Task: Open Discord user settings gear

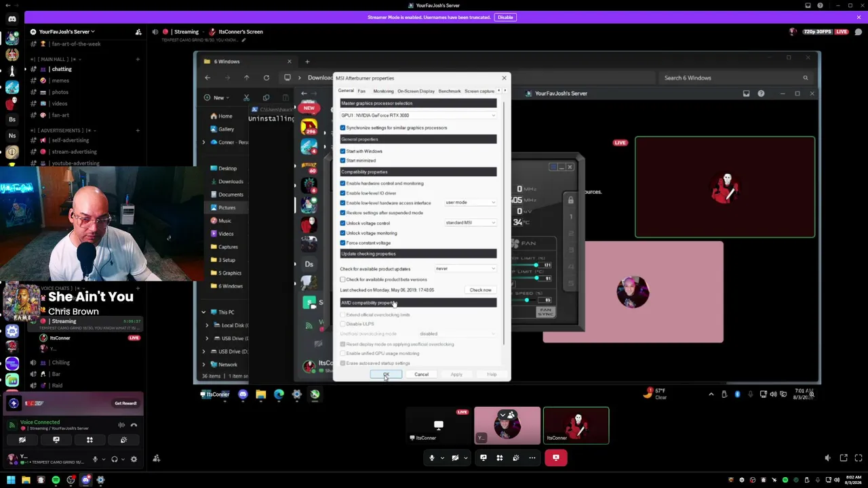Action: pyautogui.click(x=134, y=459)
